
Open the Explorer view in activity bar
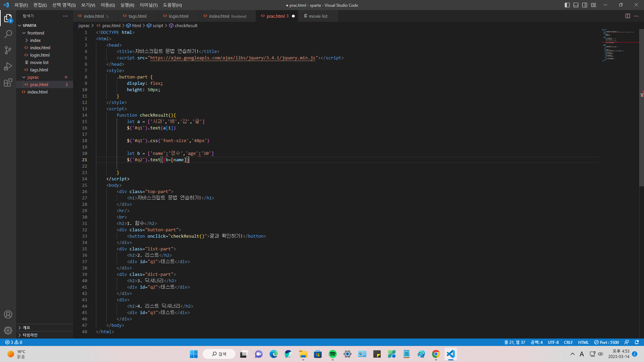(x=8, y=18)
